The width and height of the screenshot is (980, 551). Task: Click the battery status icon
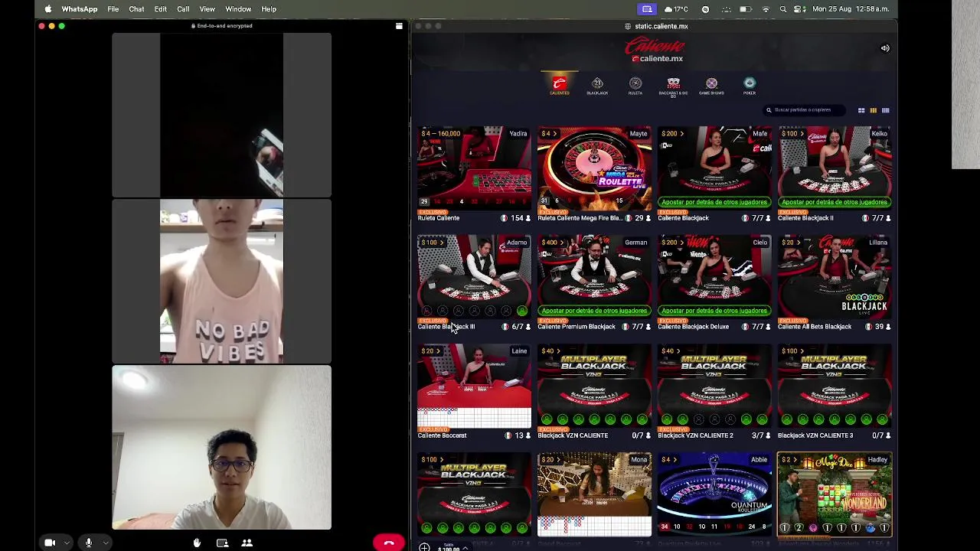(745, 9)
